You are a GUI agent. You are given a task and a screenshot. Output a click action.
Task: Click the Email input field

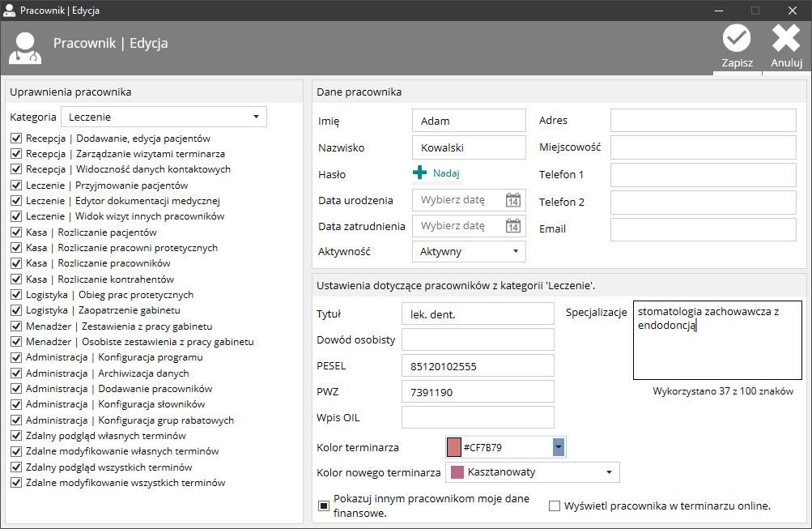[704, 229]
